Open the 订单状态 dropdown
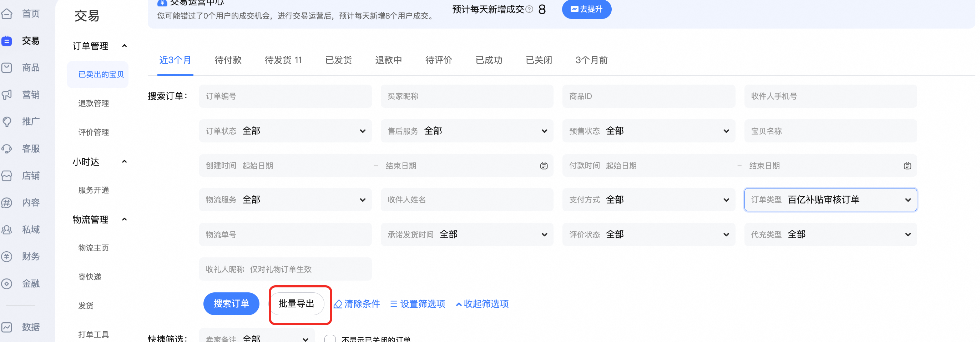Viewport: 980px width, 342px height. (x=285, y=131)
